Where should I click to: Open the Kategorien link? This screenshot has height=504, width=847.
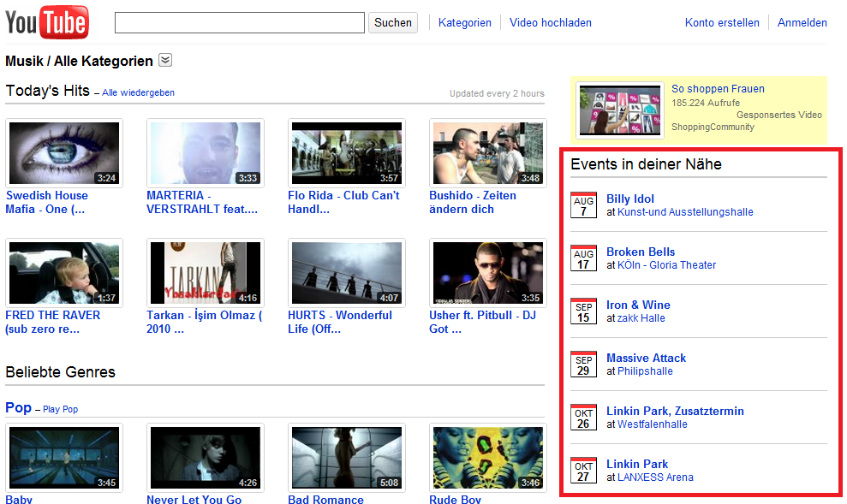coord(464,22)
